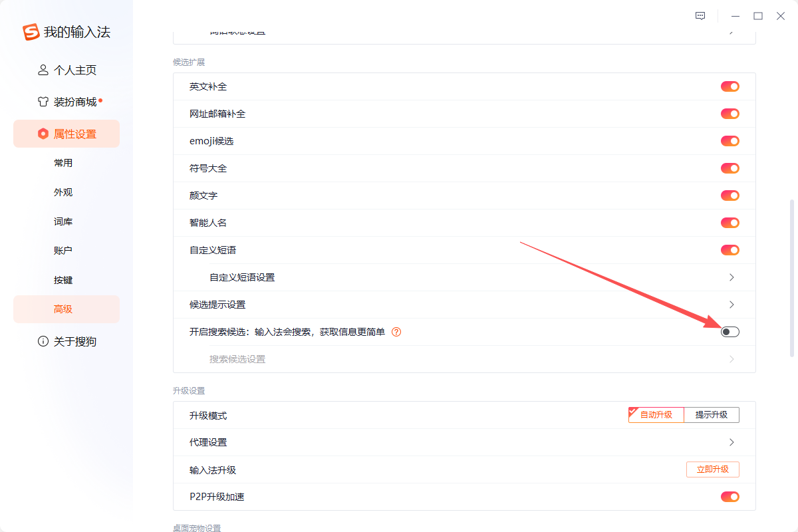Viewport: 798px width, 532px height.
Task: Click the shirt icon for 装扮商城
Action: [x=43, y=102]
